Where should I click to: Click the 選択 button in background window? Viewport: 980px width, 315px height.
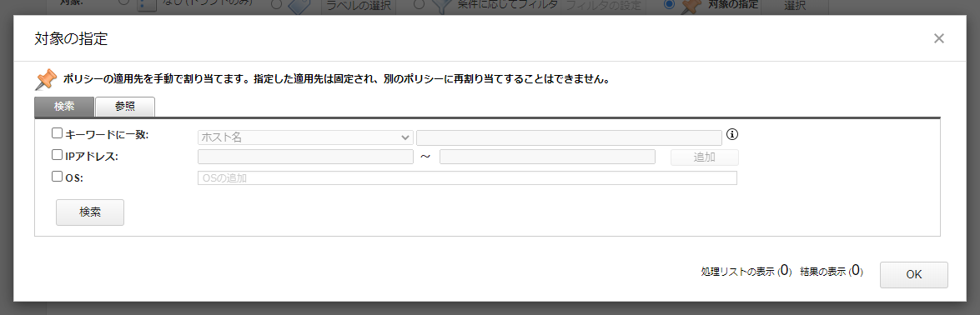(794, 7)
